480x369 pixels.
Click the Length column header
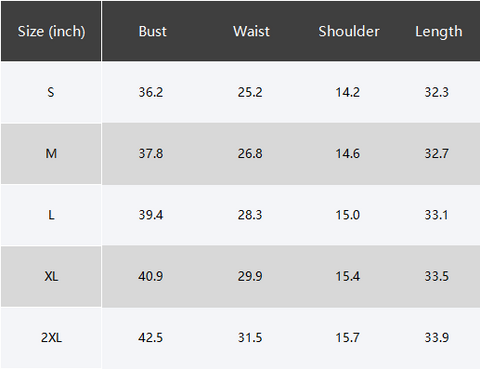coord(439,32)
